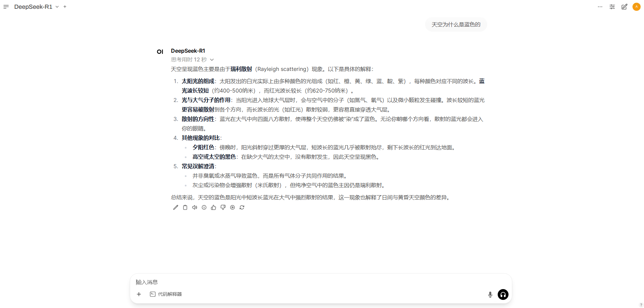Enable the 代码解释器 code interpreter
The width and height of the screenshot is (644, 308).
tap(166, 294)
